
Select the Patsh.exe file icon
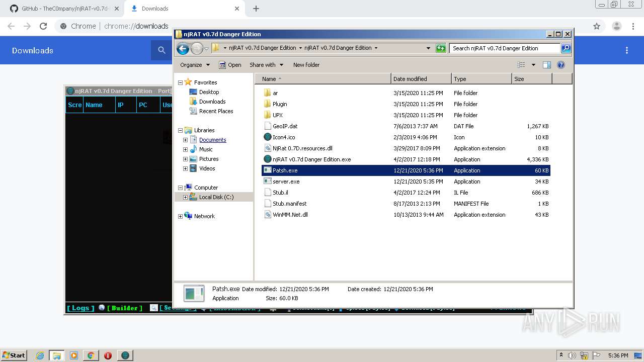coord(268,170)
